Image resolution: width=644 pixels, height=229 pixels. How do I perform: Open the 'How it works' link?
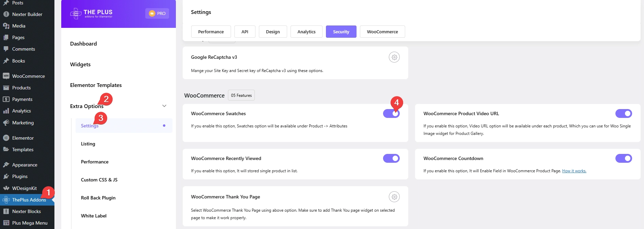click(x=574, y=171)
